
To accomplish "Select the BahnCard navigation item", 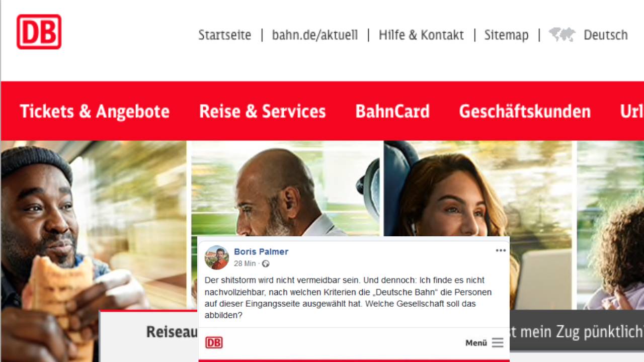I will coord(392,111).
